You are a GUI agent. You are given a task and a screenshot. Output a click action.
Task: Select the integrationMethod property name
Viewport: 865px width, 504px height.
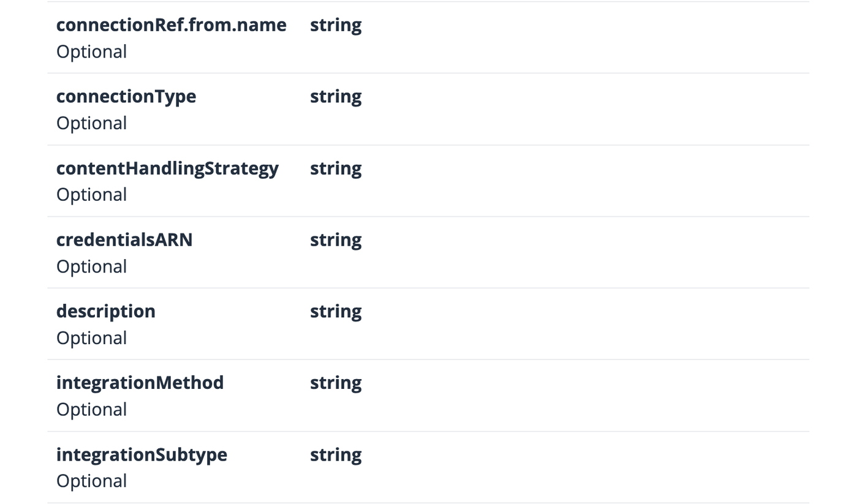(x=140, y=383)
